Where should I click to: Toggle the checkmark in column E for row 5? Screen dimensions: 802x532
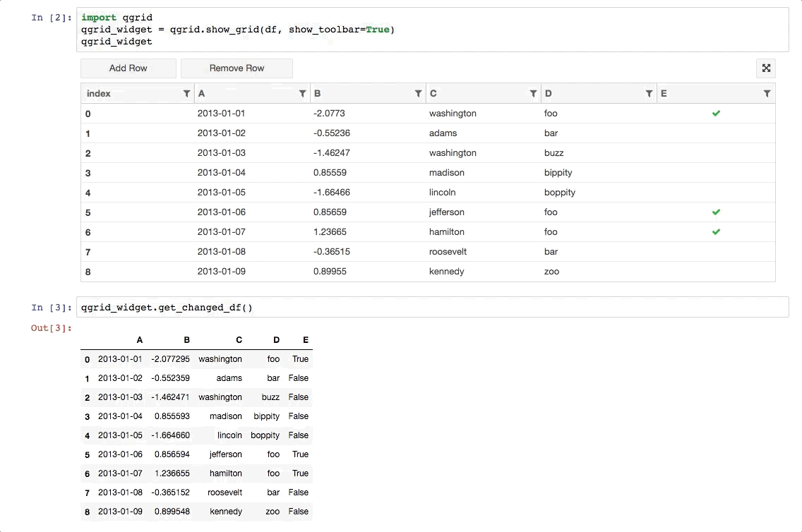[x=716, y=212]
